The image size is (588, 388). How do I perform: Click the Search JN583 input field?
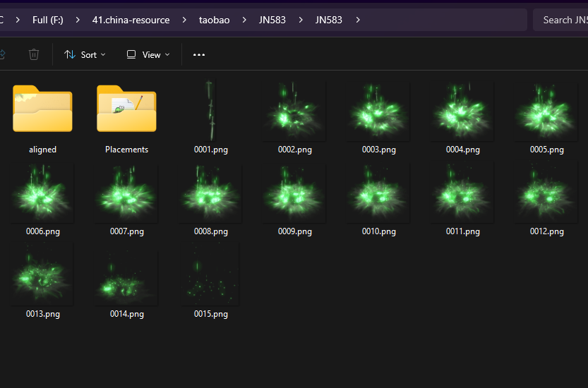pos(561,20)
